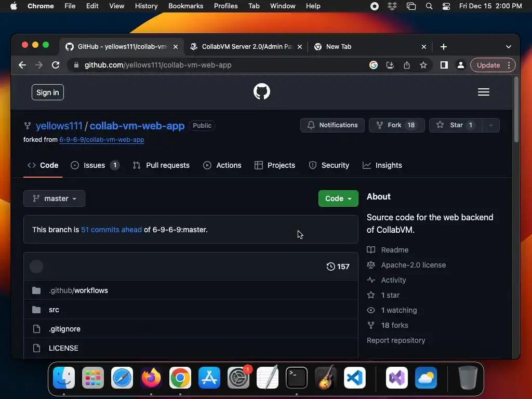Open Finder from the Dock
The width and height of the screenshot is (532, 399).
coord(64,378)
